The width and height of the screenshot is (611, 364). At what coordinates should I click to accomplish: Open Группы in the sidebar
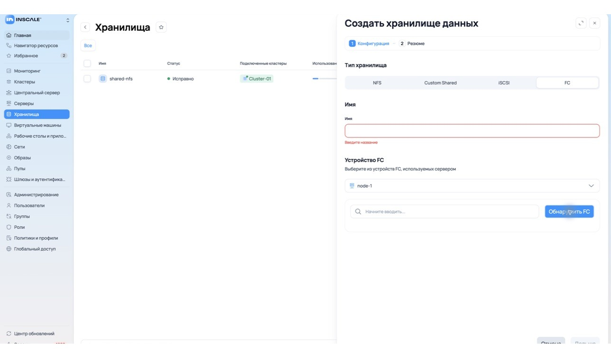pos(37,217)
